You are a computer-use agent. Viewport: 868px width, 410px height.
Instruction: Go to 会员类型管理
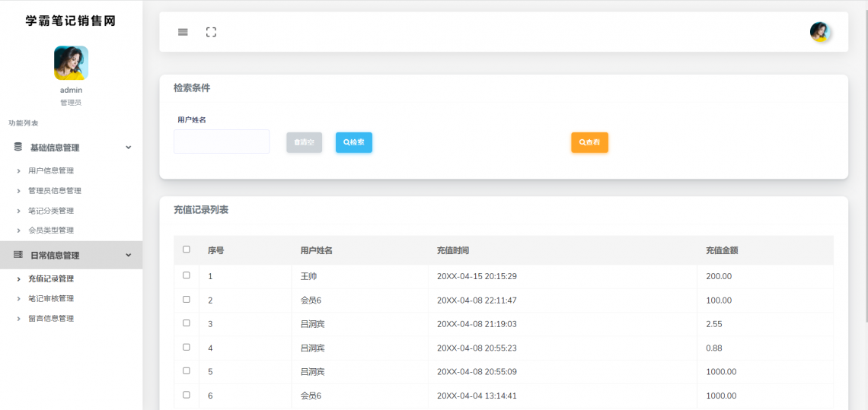tap(51, 230)
